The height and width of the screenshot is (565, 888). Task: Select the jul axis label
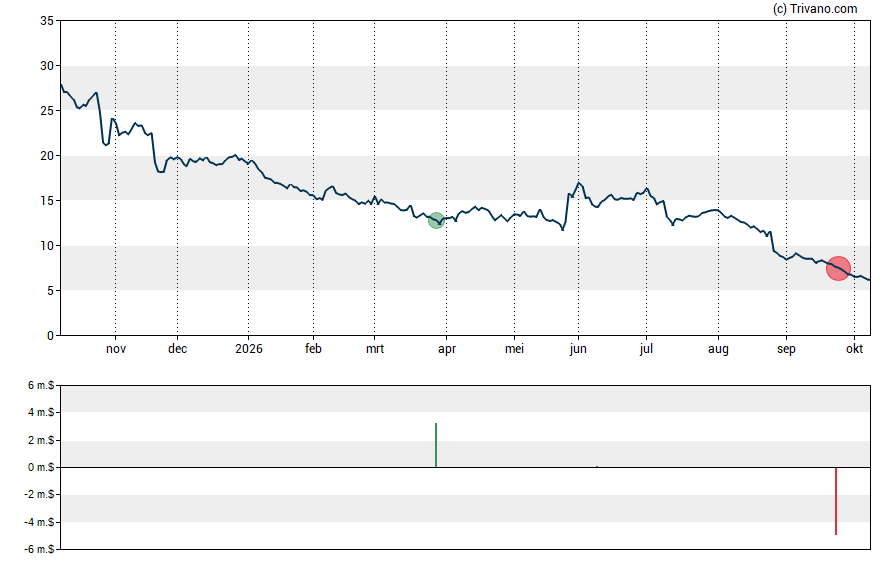(646, 349)
